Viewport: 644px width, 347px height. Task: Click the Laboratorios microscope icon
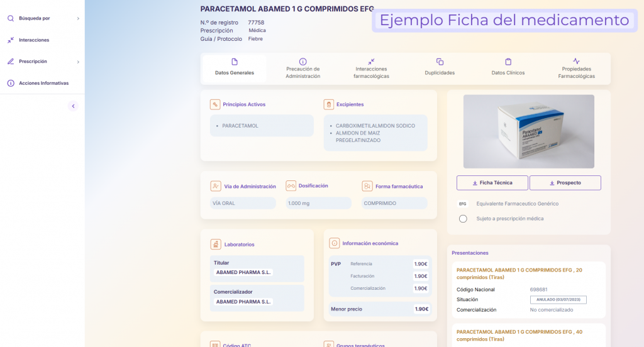tap(216, 245)
